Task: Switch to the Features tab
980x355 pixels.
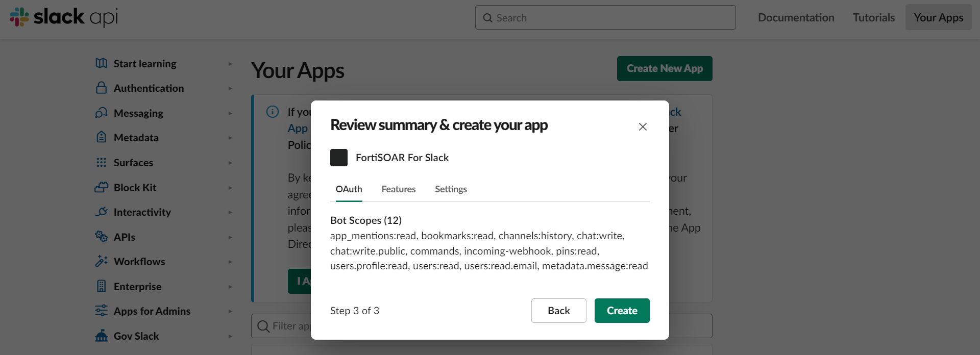Action: (399, 189)
